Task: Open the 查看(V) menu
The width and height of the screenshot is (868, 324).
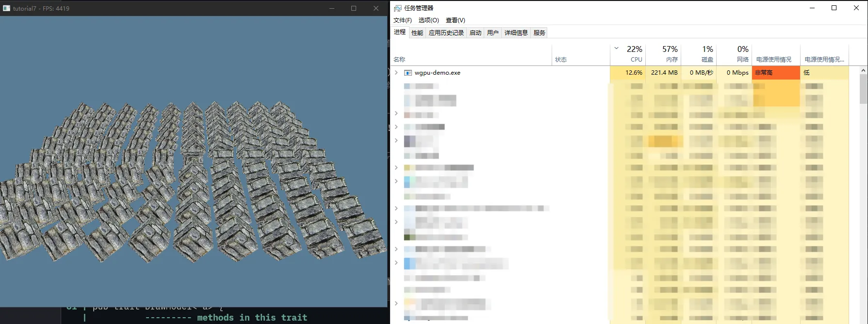Action: [455, 20]
